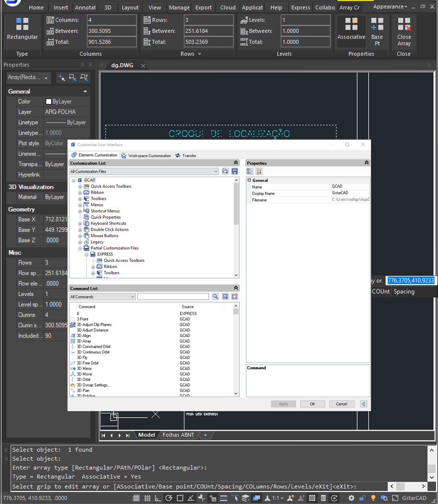Select the 3D Align command row

coord(84,336)
